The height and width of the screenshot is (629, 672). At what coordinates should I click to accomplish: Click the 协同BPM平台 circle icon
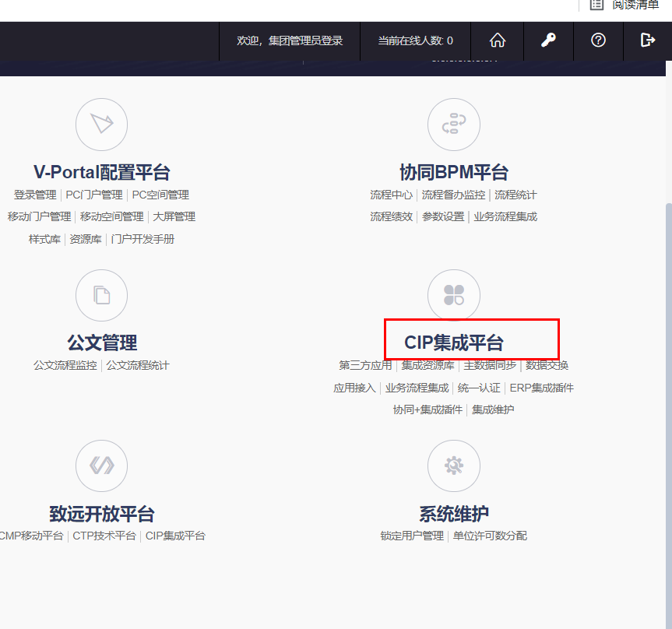coord(454,125)
